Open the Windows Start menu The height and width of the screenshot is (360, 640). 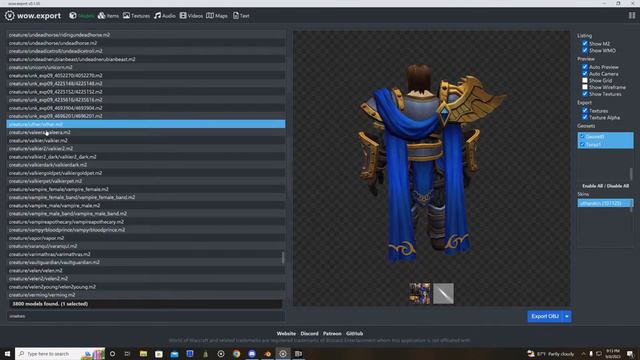click(7, 353)
